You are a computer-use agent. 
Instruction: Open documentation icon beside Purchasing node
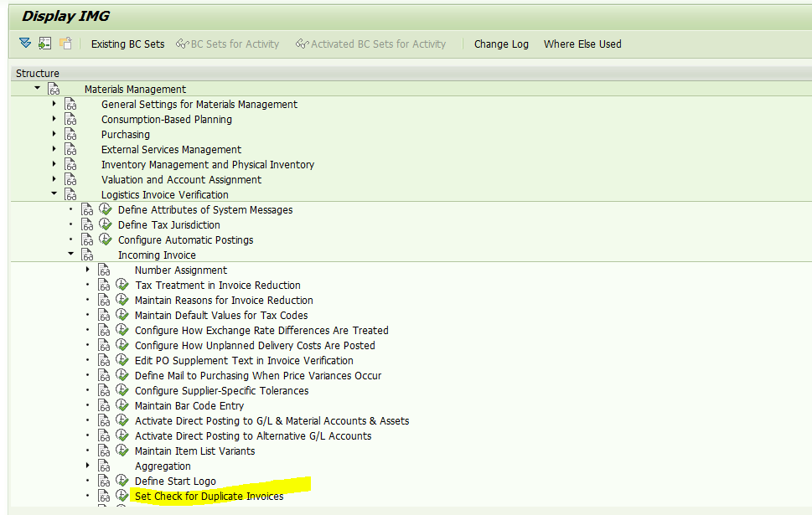point(71,134)
